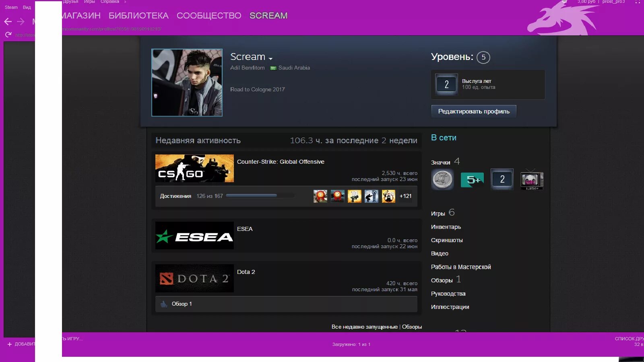Viewport: 644px width, 362px height.
Task: Open the Scream profile avatar picture
Action: click(x=187, y=82)
